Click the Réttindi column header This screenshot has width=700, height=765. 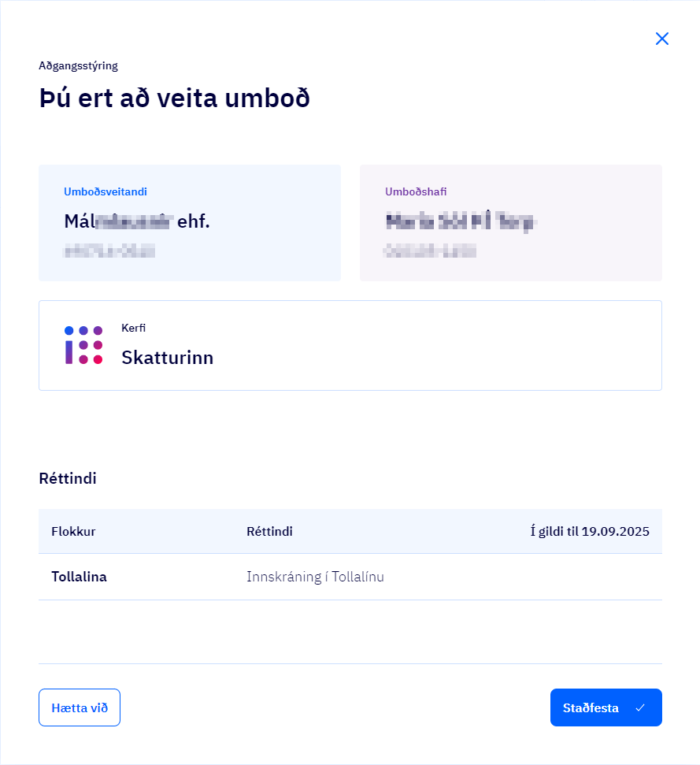(269, 532)
